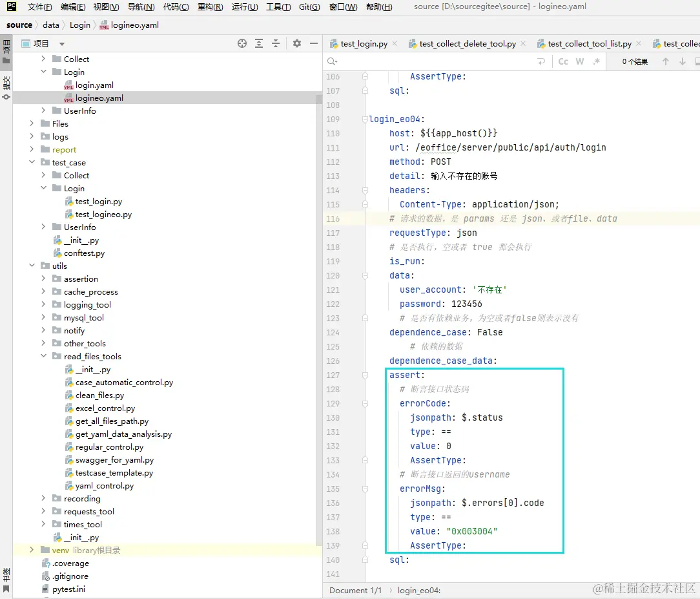Open the bookmarks sidebar tool button

6,580
